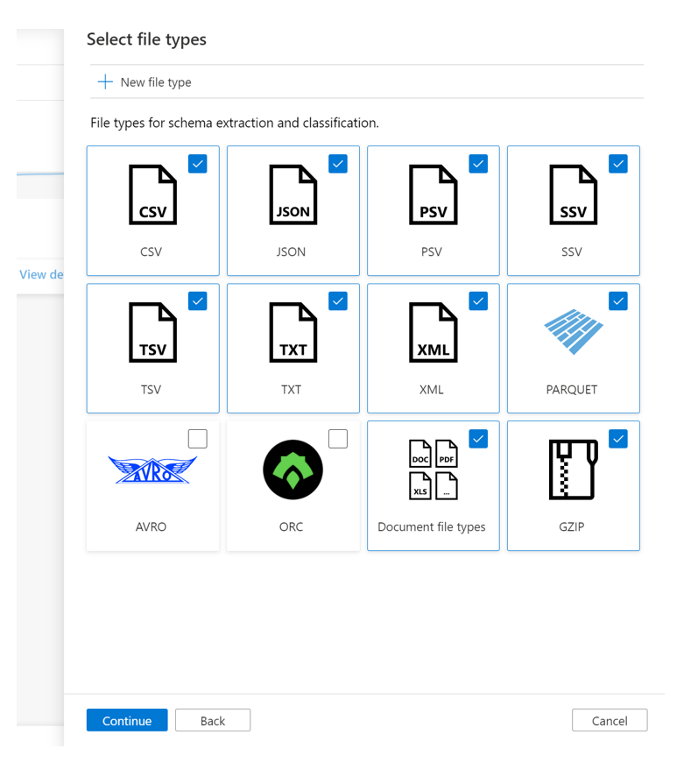Click the PSV label text
This screenshot has height=784, width=691.
(432, 252)
